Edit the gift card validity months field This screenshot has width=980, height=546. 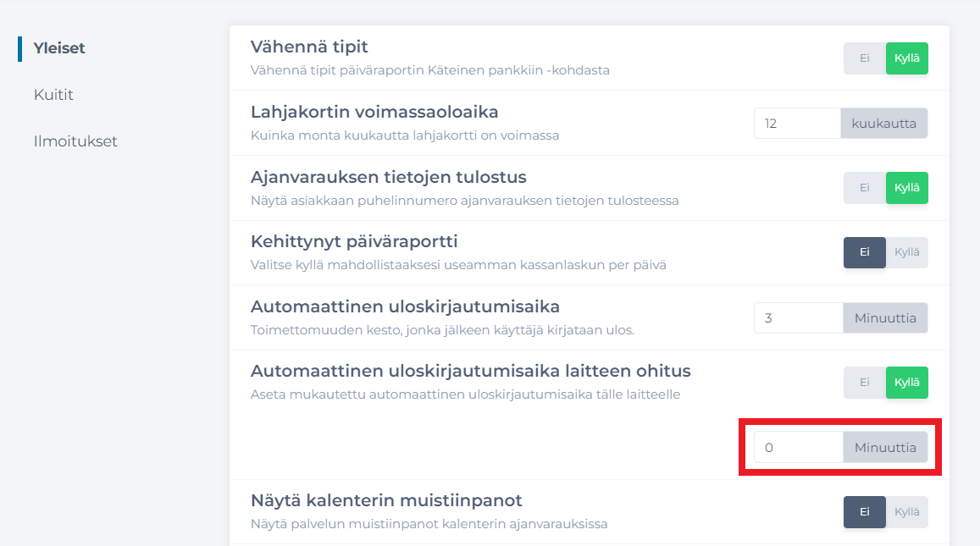[796, 123]
